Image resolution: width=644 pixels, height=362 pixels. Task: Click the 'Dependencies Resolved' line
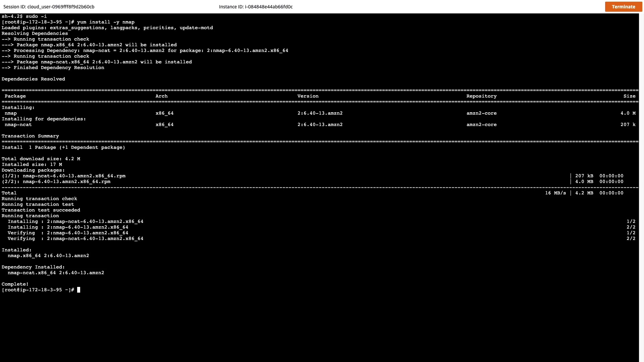tap(33, 79)
